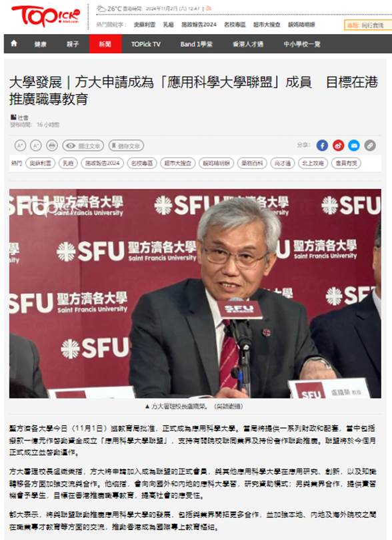This screenshot has width=392, height=540.
Task: Click the print article icon
Action: (51, 146)
